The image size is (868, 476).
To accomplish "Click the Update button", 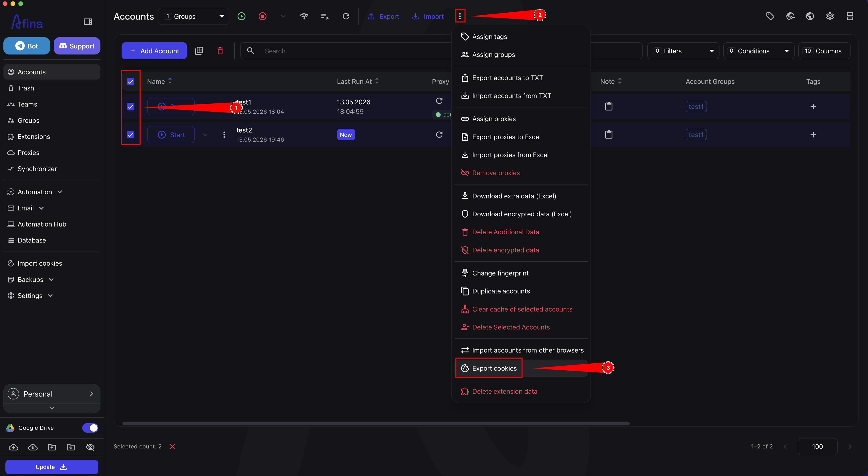I will 52,467.
